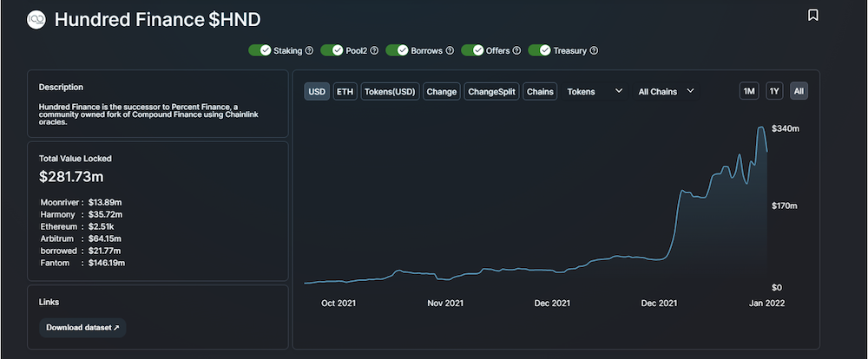Click the Hundred Finance logo icon
This screenshot has height=359, width=868.
coord(36,20)
